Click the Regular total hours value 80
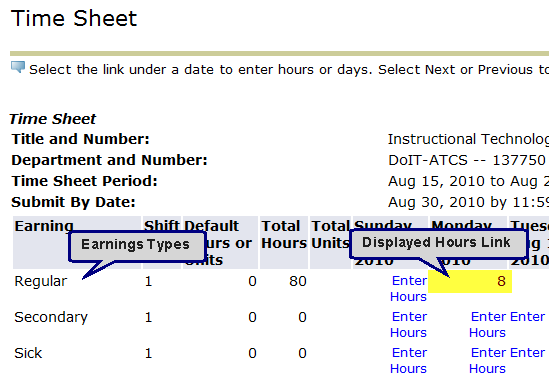The width and height of the screenshot is (549, 379). click(x=298, y=281)
